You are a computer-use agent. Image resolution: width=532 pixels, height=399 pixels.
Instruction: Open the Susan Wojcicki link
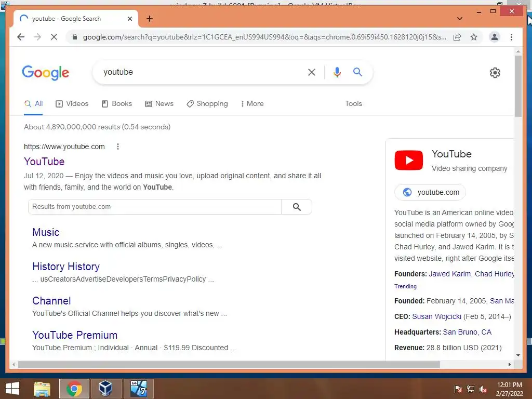coord(436,316)
